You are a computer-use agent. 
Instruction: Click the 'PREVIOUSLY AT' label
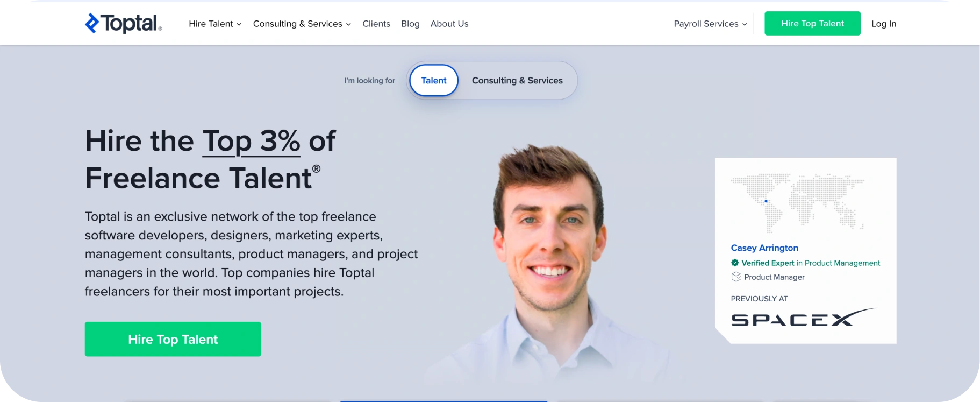759,299
